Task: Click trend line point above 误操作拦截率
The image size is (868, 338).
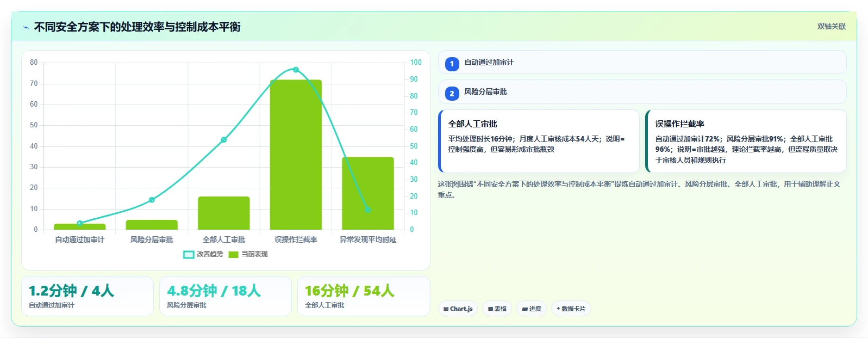Action: [296, 70]
